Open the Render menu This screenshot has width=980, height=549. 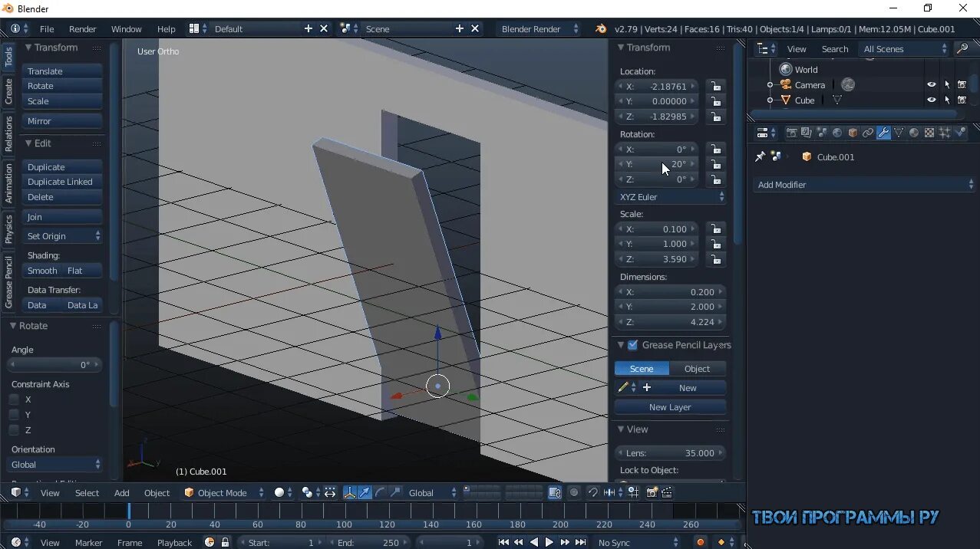point(83,29)
